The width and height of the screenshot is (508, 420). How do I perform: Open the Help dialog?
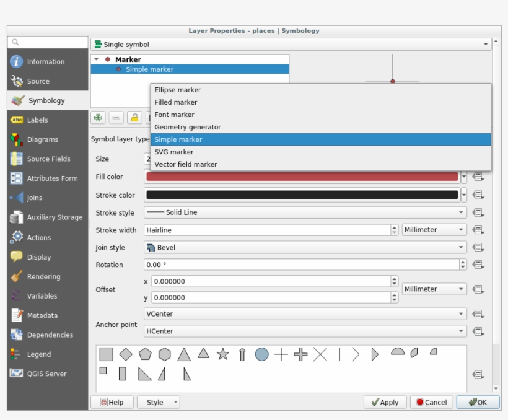115,402
